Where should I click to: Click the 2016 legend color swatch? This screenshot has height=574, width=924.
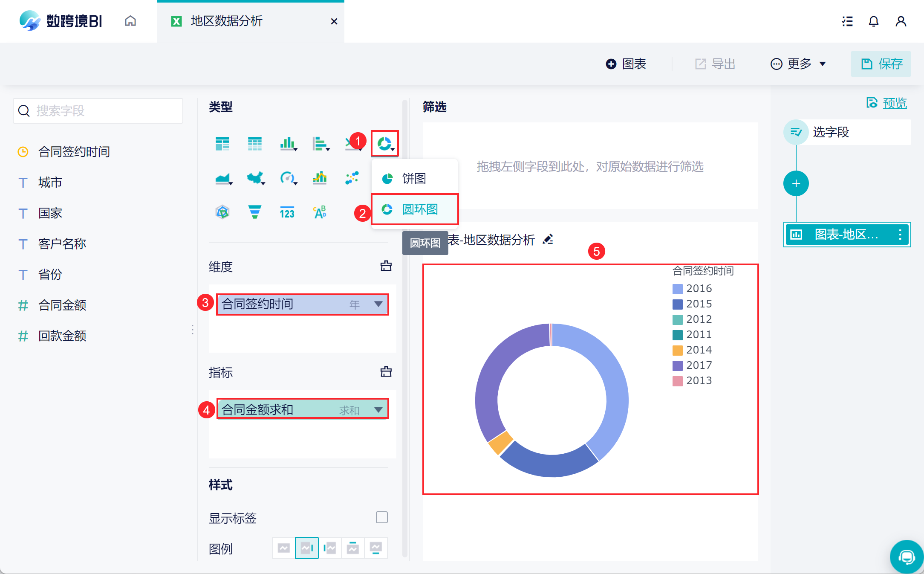pos(677,289)
